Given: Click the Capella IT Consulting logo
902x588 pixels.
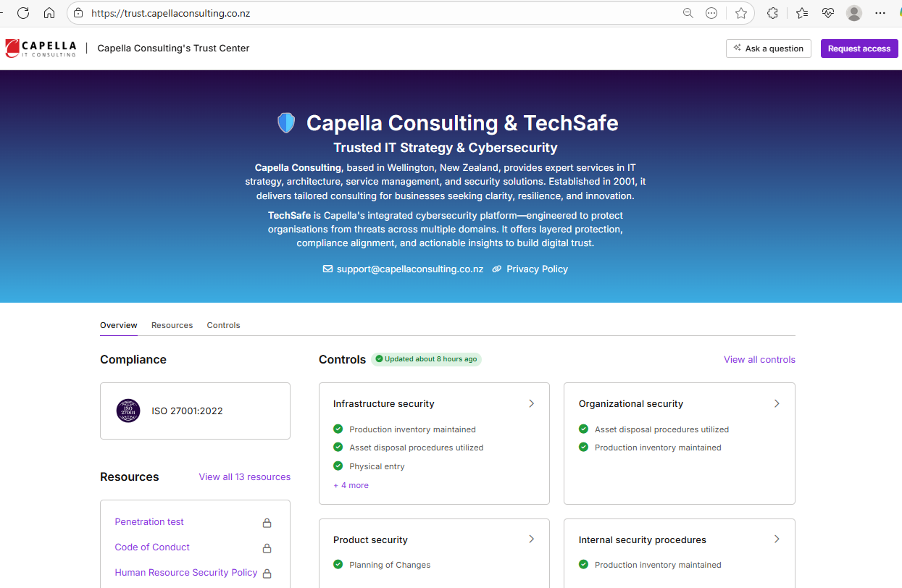Looking at the screenshot, I should coord(41,49).
